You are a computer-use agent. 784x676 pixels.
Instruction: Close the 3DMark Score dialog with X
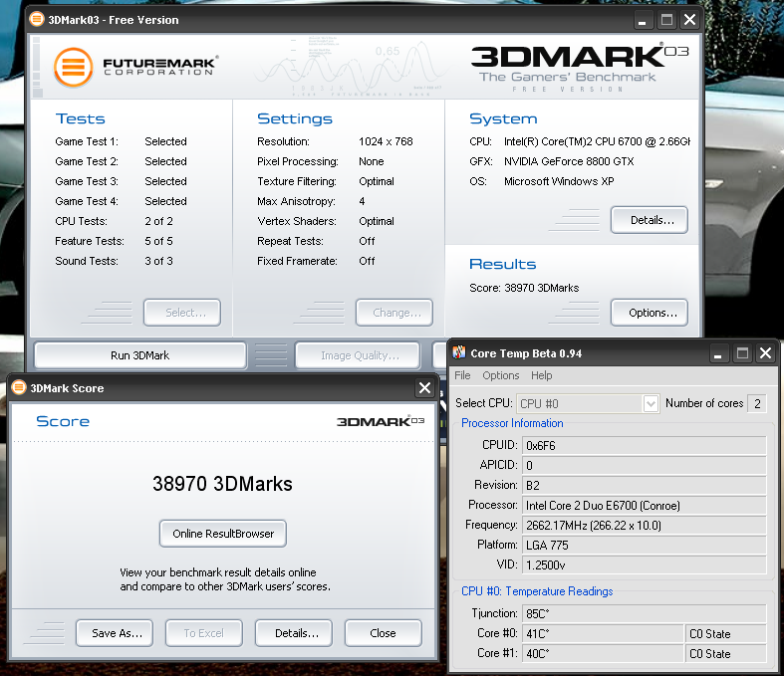(x=424, y=387)
